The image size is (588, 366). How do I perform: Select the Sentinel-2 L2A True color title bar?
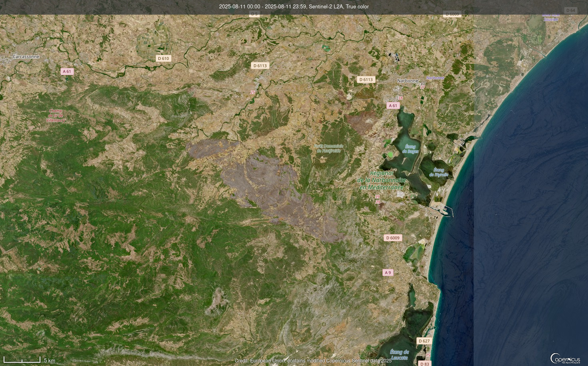(294, 7)
